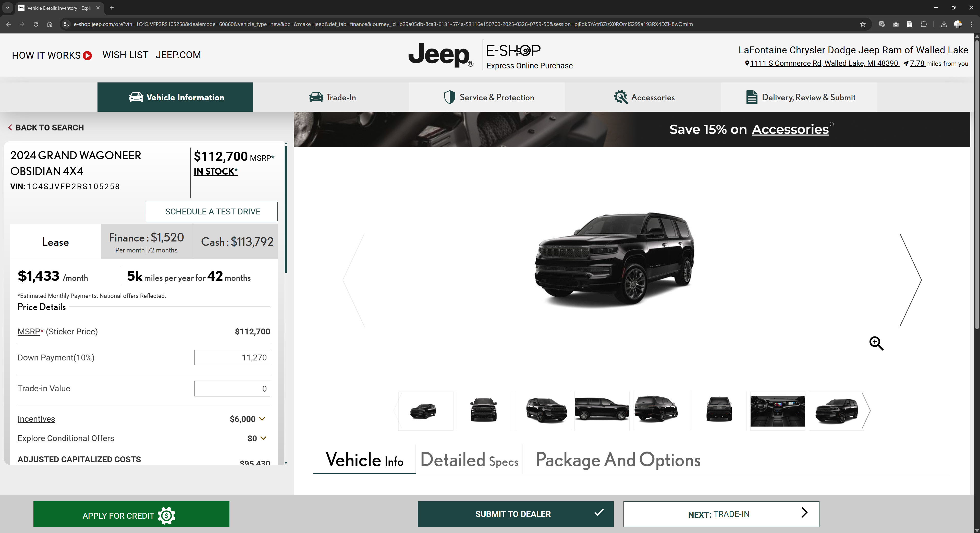This screenshot has height=533, width=980.
Task: Show the next vehicle photo
Action: [910, 280]
